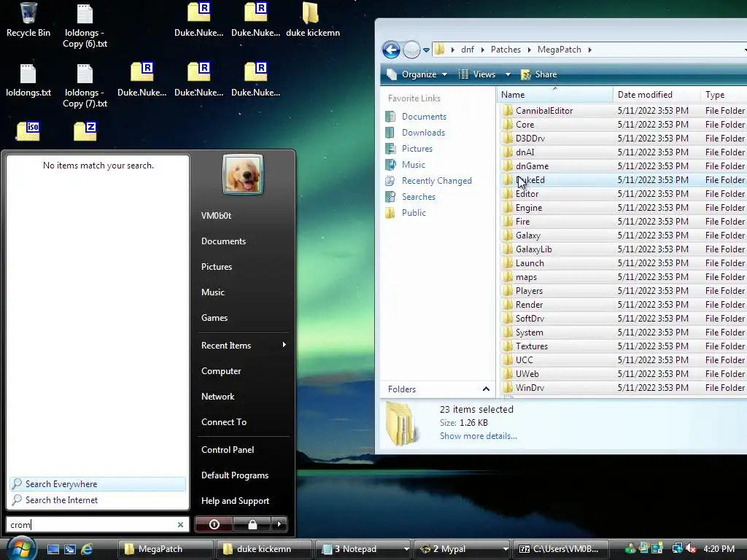The image size is (747, 560).
Task: Select the Engine folder
Action: pyautogui.click(x=528, y=208)
